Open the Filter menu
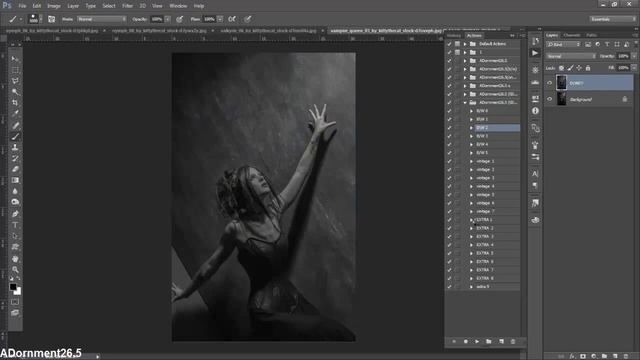The height and width of the screenshot is (360, 640). (127, 6)
